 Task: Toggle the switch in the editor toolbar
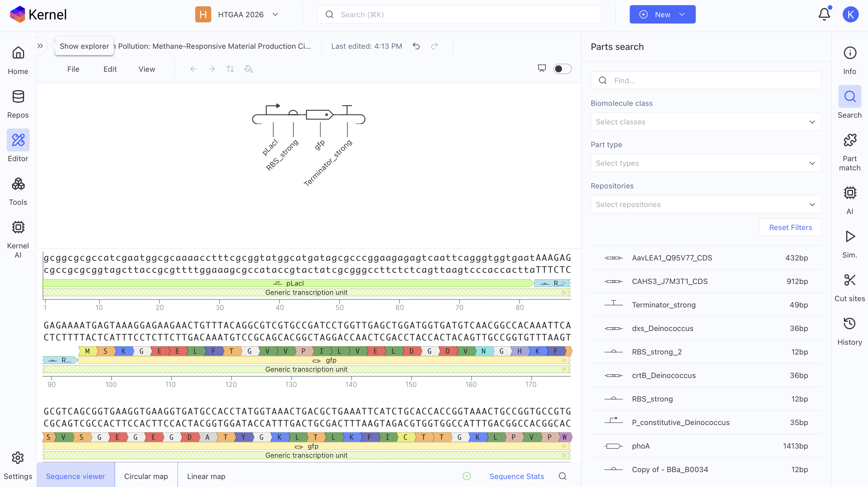[x=562, y=69]
